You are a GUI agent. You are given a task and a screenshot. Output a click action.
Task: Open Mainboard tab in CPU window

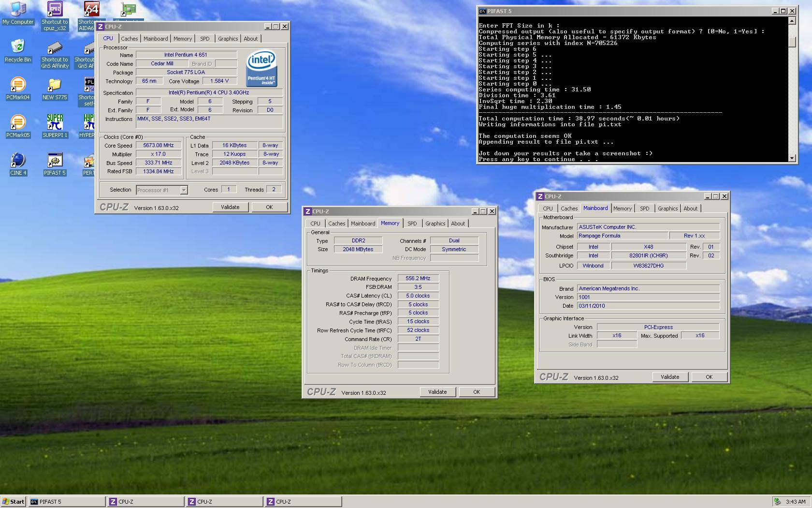[x=156, y=39]
